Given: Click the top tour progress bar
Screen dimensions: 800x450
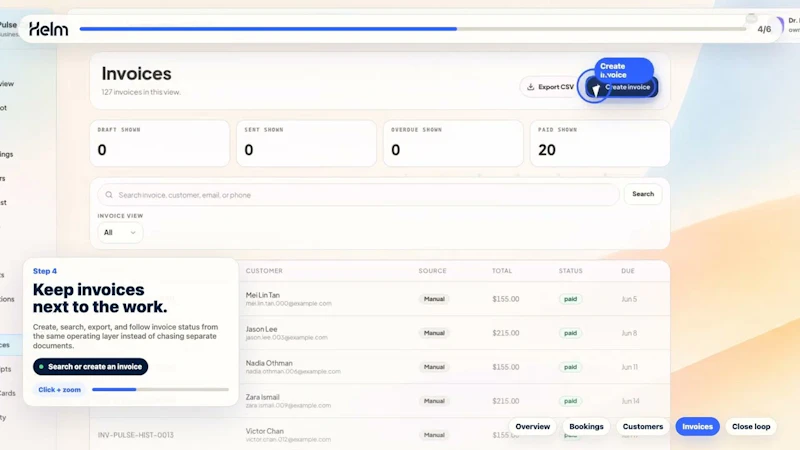Looking at the screenshot, I should (413, 29).
